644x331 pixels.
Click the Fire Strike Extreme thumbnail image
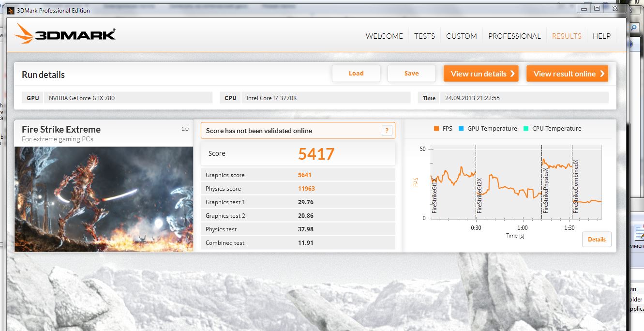click(x=104, y=199)
